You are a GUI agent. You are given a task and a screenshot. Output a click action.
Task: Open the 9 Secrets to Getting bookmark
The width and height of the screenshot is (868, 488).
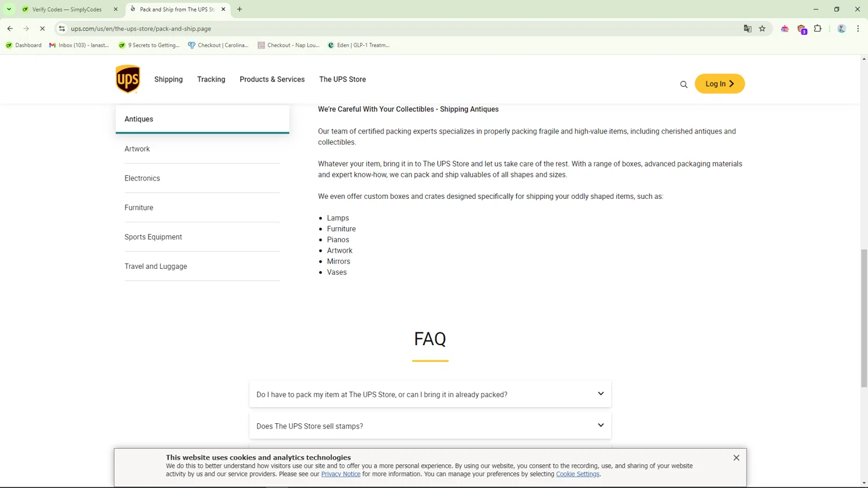tap(149, 45)
